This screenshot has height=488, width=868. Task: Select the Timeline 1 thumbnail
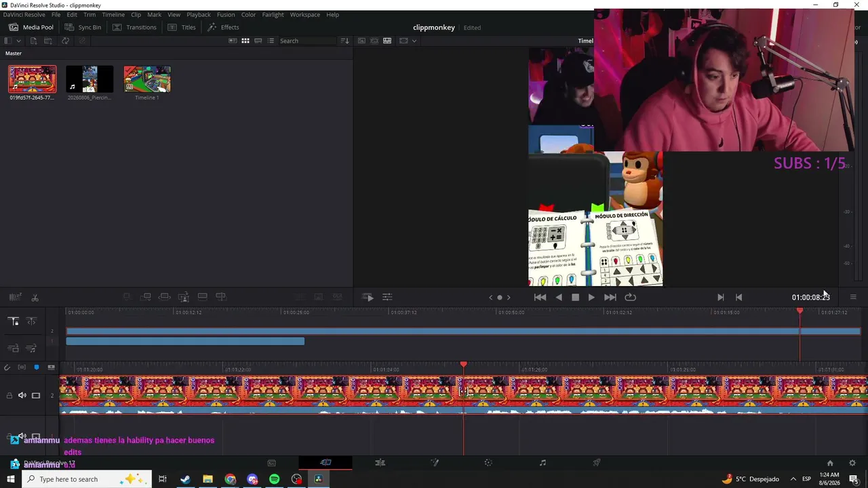pos(147,79)
